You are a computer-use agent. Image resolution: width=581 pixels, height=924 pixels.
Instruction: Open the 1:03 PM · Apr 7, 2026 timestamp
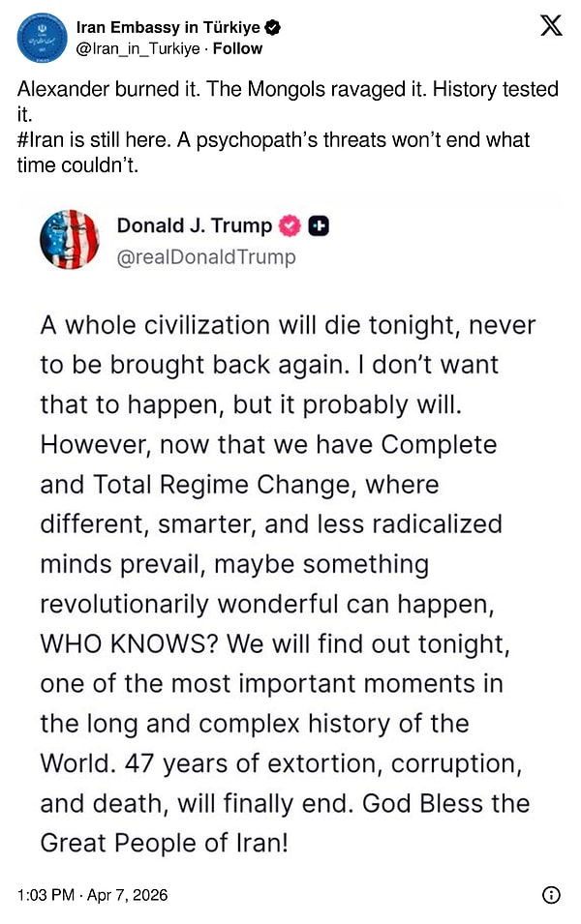(92, 895)
